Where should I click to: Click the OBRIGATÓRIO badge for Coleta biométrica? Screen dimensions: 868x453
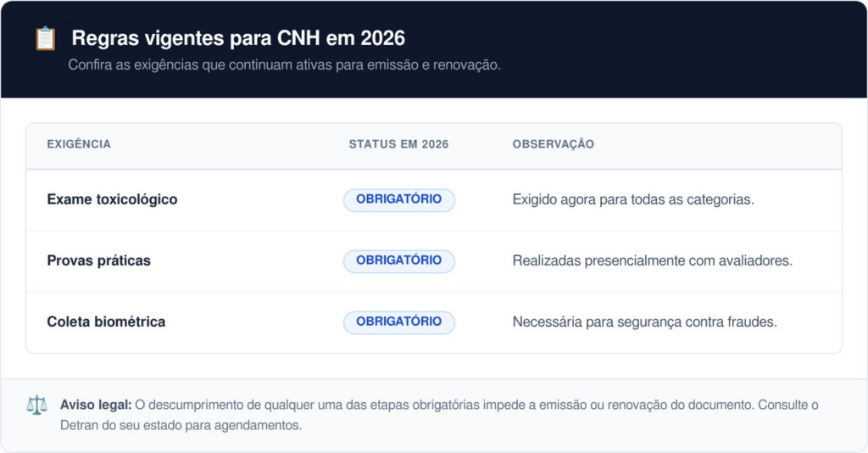coord(399,322)
